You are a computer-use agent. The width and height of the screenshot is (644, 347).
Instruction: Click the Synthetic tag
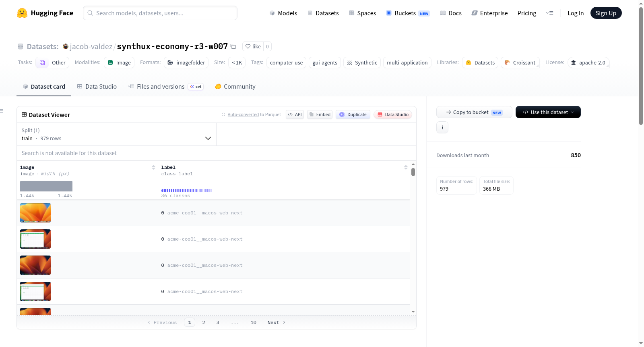pyautogui.click(x=362, y=62)
